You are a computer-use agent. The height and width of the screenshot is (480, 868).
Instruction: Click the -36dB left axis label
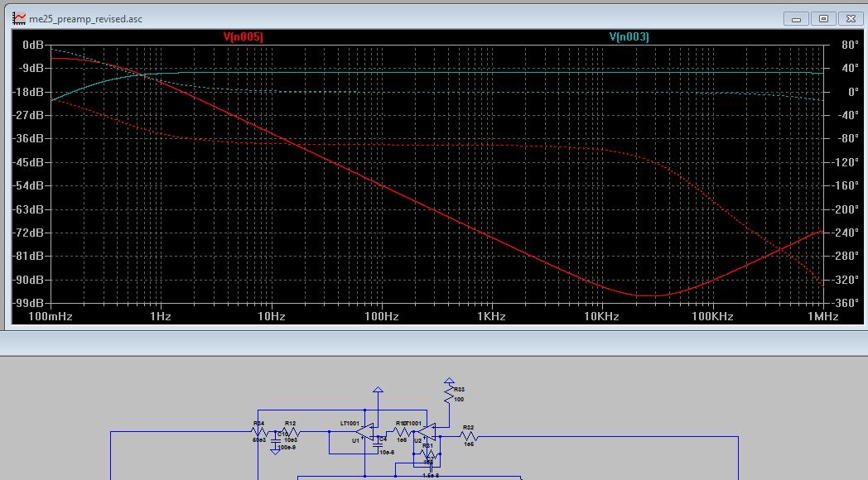click(x=27, y=138)
